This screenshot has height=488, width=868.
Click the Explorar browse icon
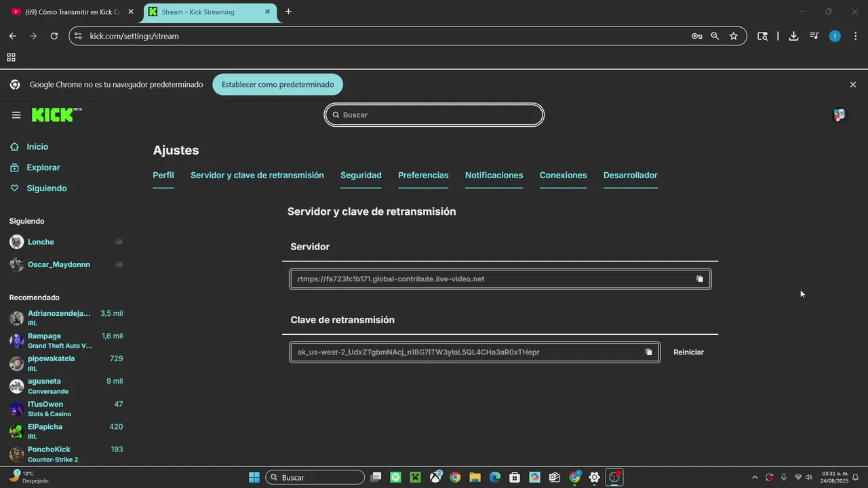click(15, 167)
